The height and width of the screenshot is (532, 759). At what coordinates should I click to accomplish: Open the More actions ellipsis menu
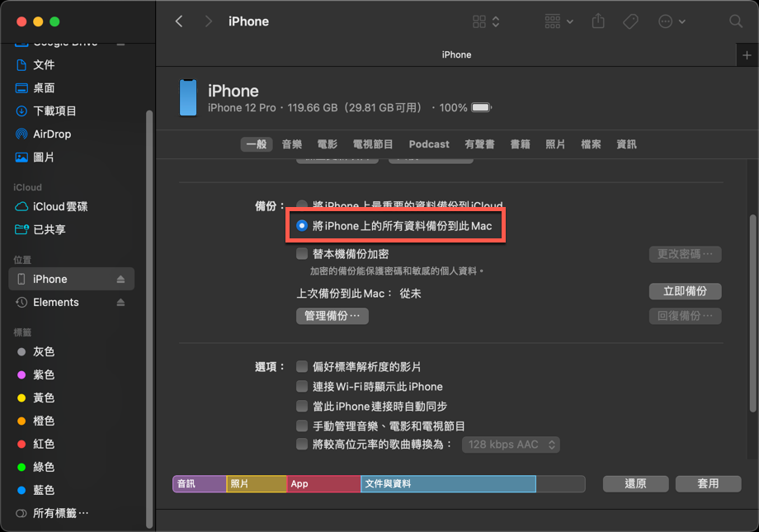point(672,21)
